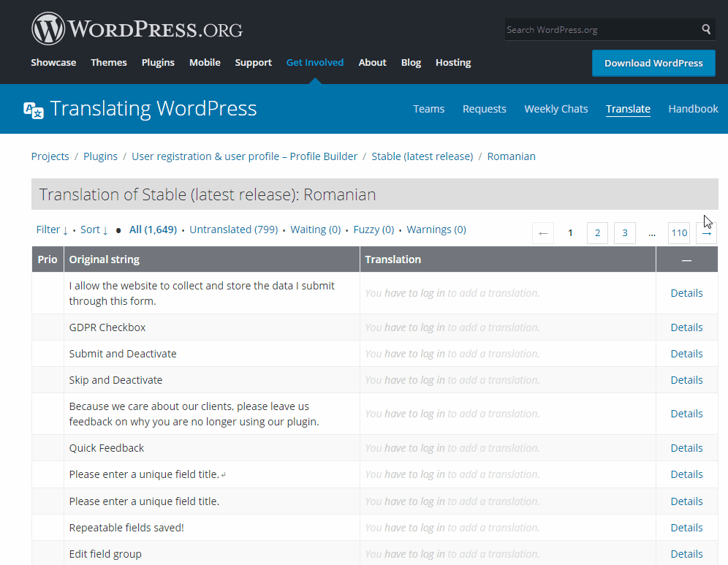Image resolution: width=728 pixels, height=565 pixels.
Task: Select the 'Skip and Deactivate' string
Action: (x=115, y=380)
